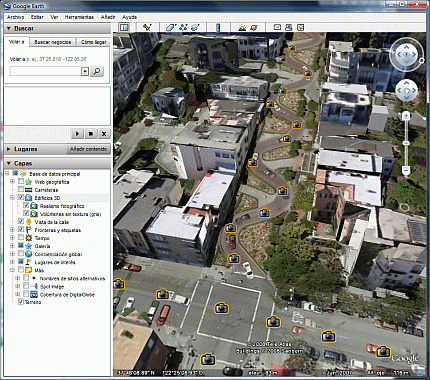
Task: Toggle the sunlight icon in the toolbar
Action: tap(242, 27)
